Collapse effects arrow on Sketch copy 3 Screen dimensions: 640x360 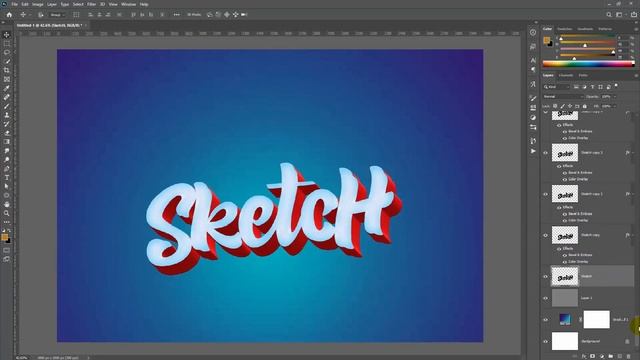633,153
